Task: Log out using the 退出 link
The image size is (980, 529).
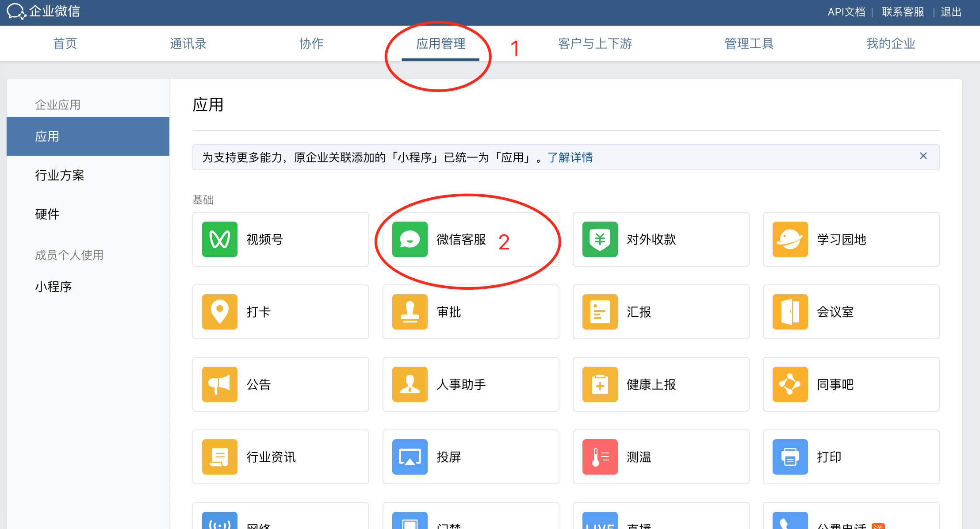Action: pyautogui.click(x=951, y=12)
